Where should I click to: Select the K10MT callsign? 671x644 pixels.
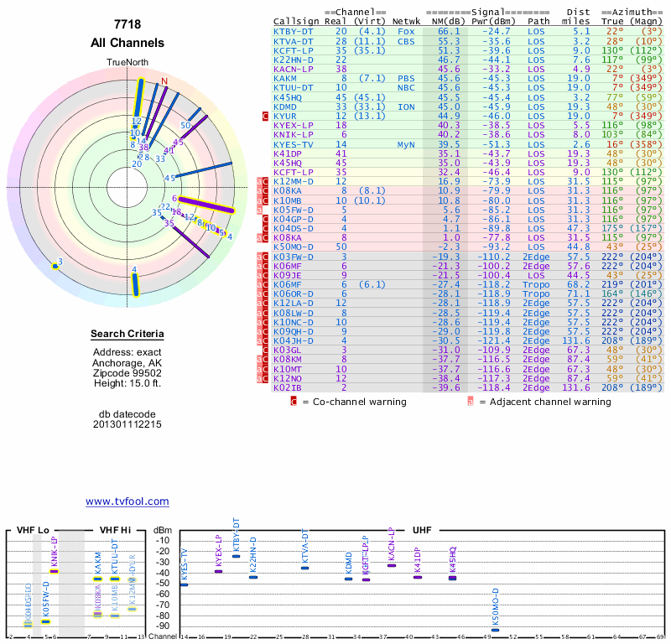pos(288,369)
